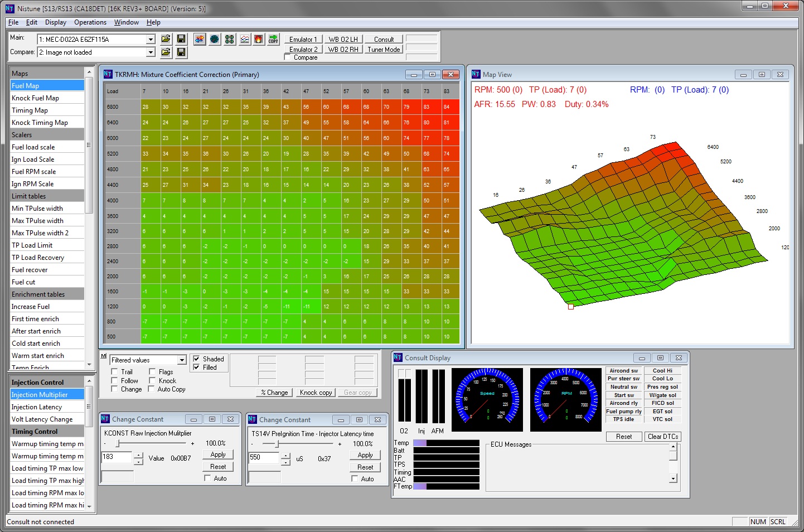Increment KCONST value with up stepper
This screenshot has height=532, width=804.
[138, 454]
